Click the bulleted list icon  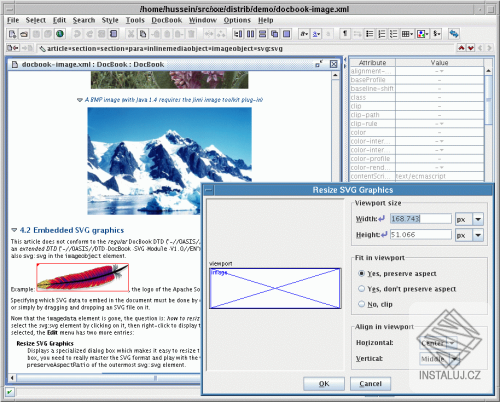pyautogui.click(x=370, y=34)
